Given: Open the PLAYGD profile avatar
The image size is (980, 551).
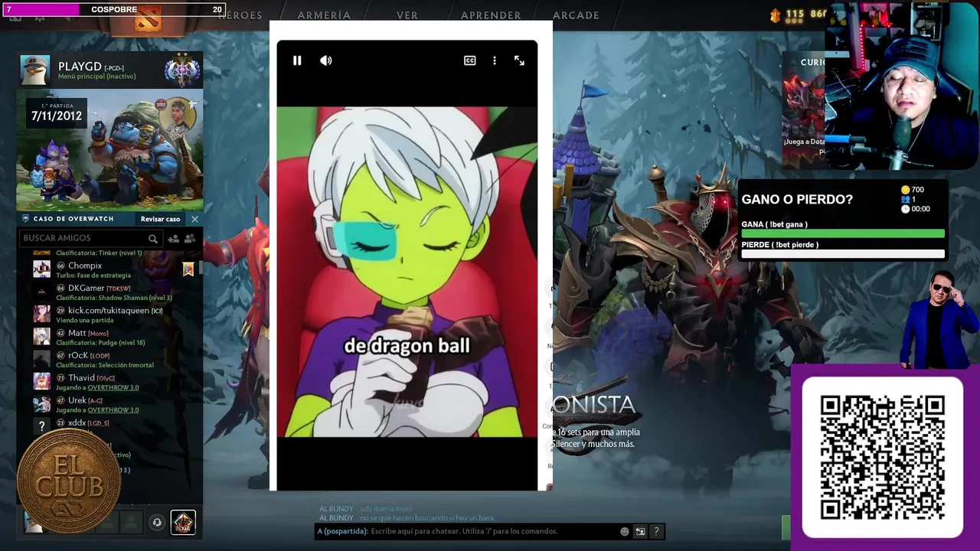Looking at the screenshot, I should click(34, 71).
